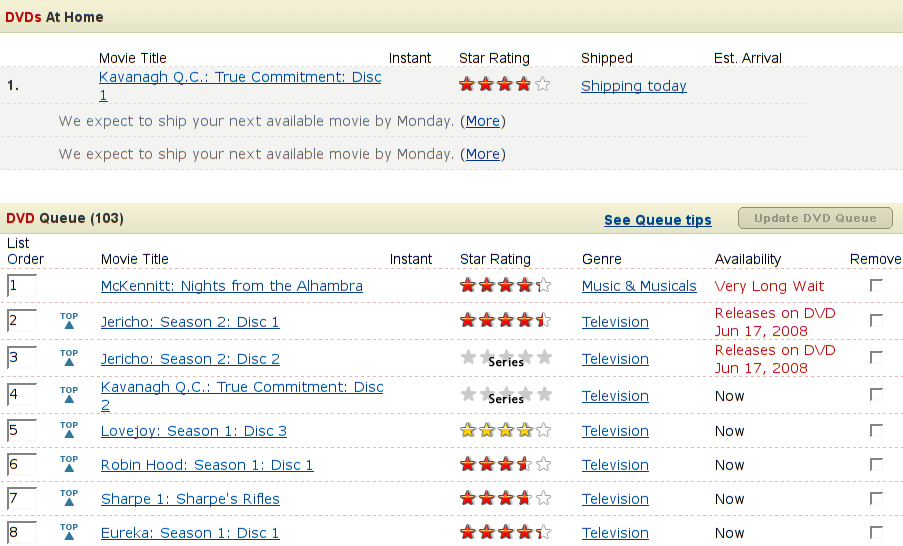Check Remove box for McKennitt: Nights from the Alhambra
Viewport: 903px width, 546px height.
[x=877, y=285]
